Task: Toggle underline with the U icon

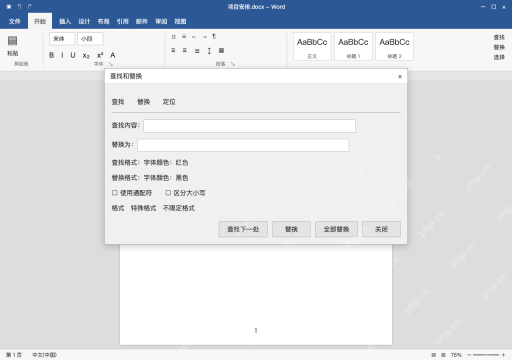Action: coord(73,55)
